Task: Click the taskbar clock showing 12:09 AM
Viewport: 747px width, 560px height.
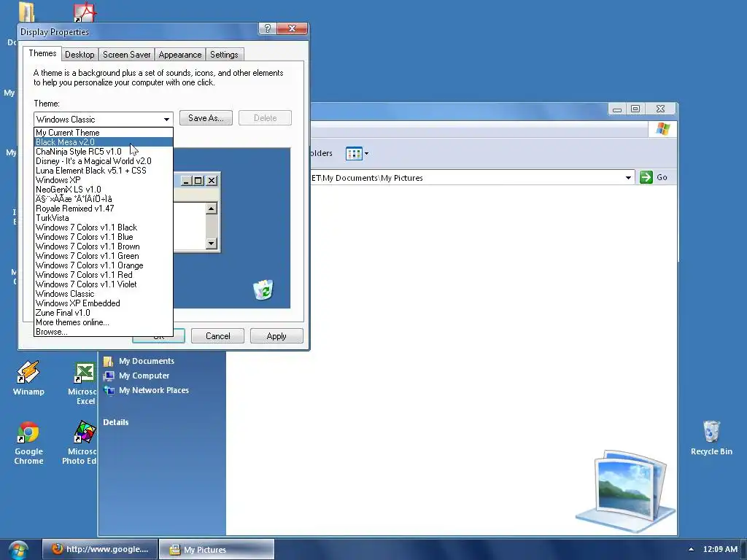Action: pos(720,549)
